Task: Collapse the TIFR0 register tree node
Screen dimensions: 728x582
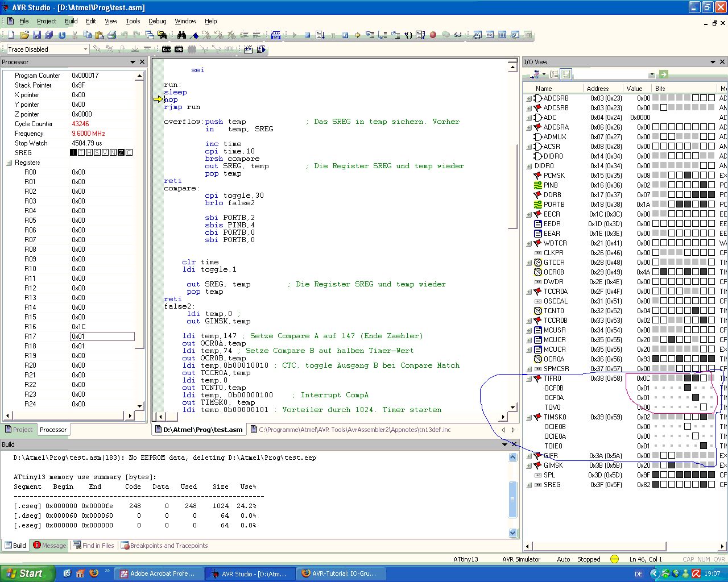Action: (x=529, y=379)
